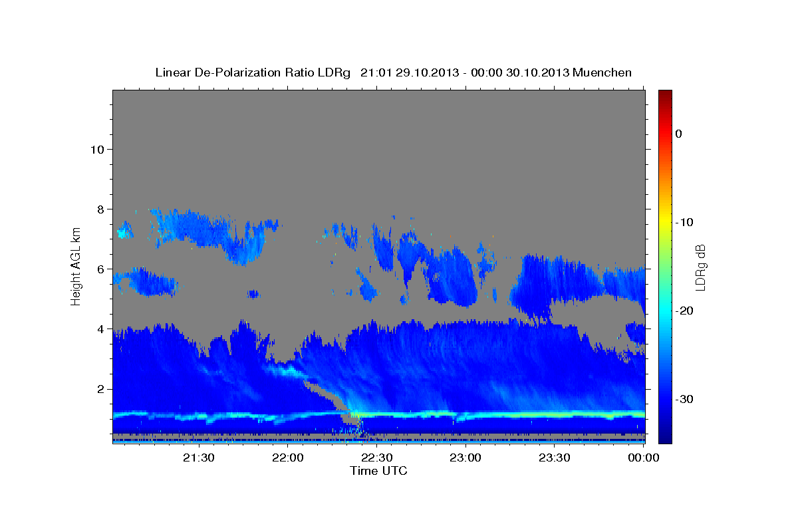
Task: Click the 'Time UTC' axis label
Action: coord(378,471)
